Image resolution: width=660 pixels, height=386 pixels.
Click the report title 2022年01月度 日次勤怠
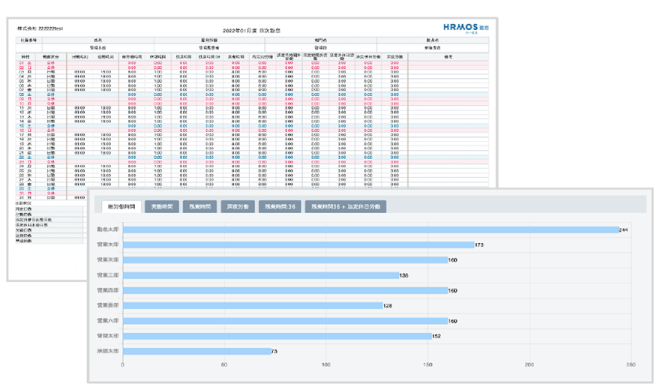point(252,31)
